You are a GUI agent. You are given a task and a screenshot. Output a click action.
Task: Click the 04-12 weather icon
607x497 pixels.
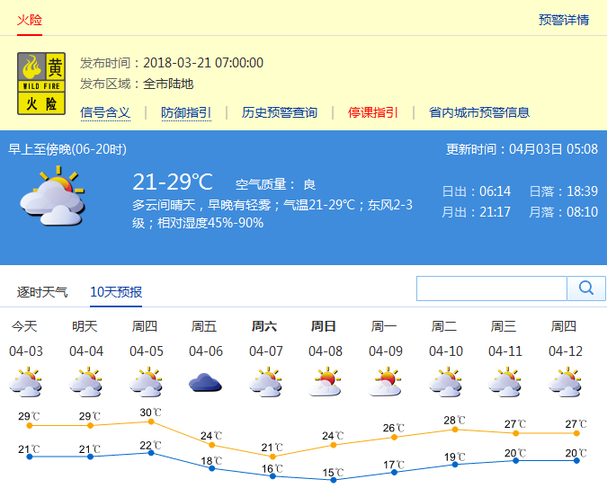[x=566, y=381]
